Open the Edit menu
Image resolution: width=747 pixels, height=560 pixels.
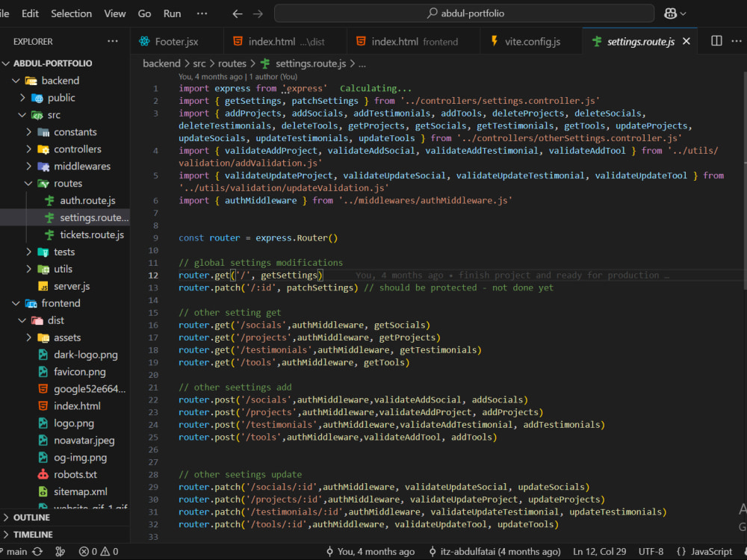coord(30,13)
